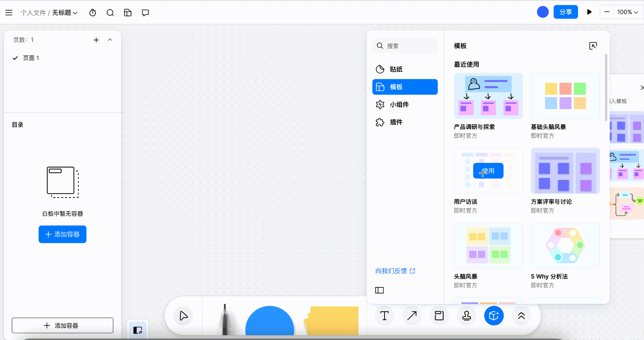Click the 个人文件 breadcrumb
The width and height of the screenshot is (644, 340).
33,13
